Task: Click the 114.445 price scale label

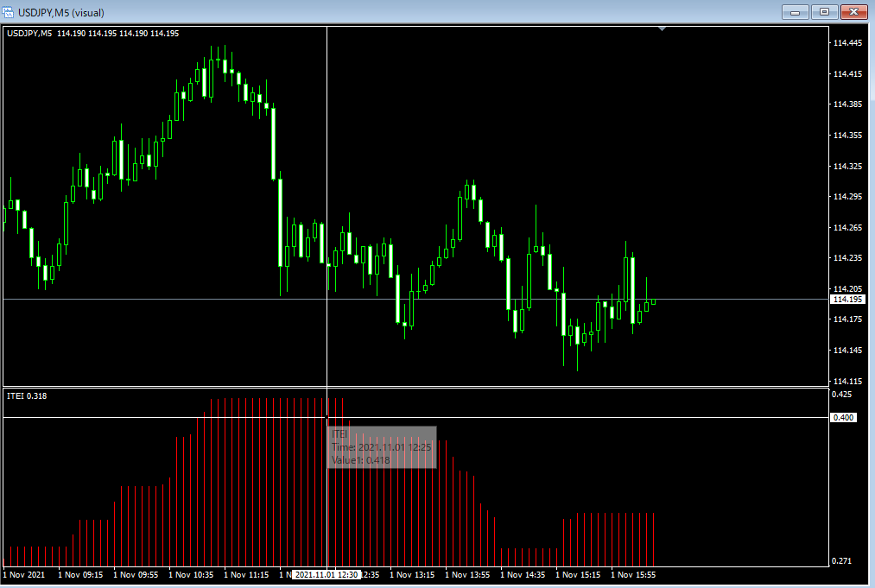Action: pyautogui.click(x=846, y=43)
